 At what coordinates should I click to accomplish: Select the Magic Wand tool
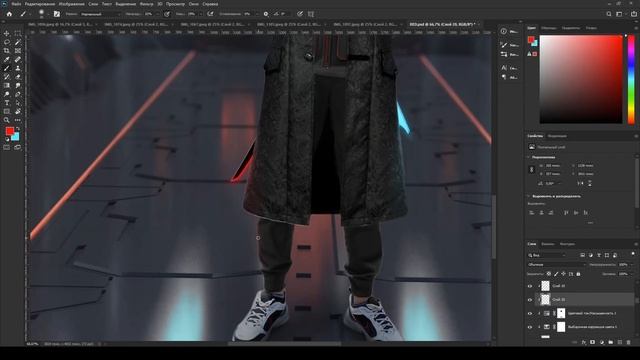(x=18, y=42)
